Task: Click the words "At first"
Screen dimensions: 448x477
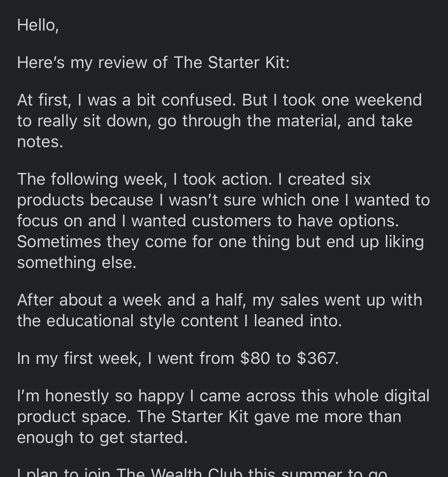Action: [44, 100]
